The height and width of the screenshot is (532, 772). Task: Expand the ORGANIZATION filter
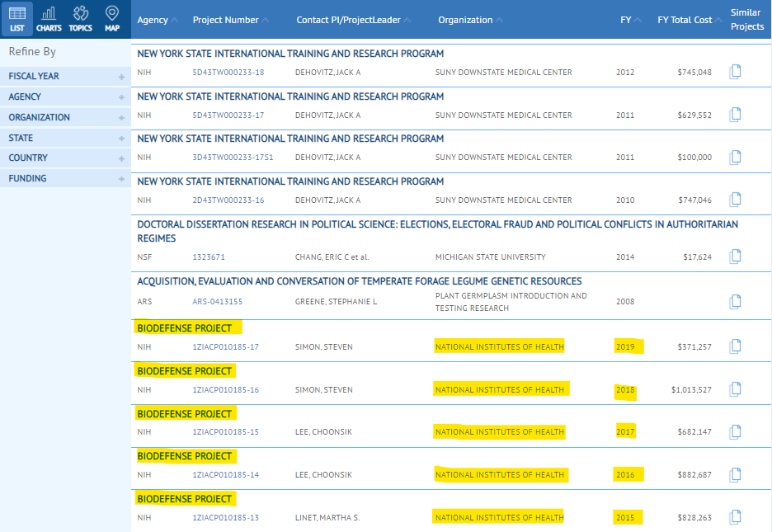(65, 118)
